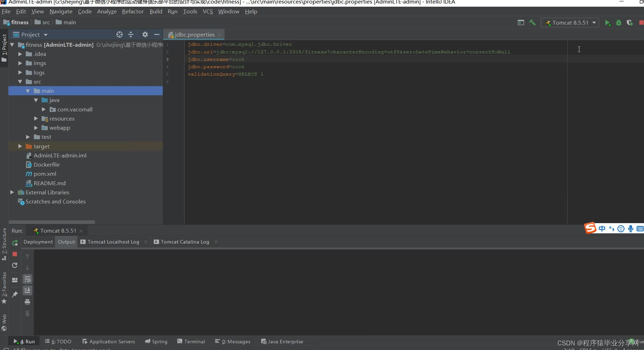Expand the imgs folder
The width and height of the screenshot is (644, 350).
tap(20, 63)
